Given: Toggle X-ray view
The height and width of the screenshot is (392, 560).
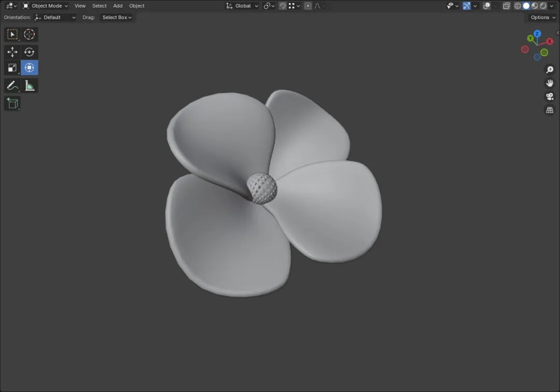Looking at the screenshot, I should 507,6.
